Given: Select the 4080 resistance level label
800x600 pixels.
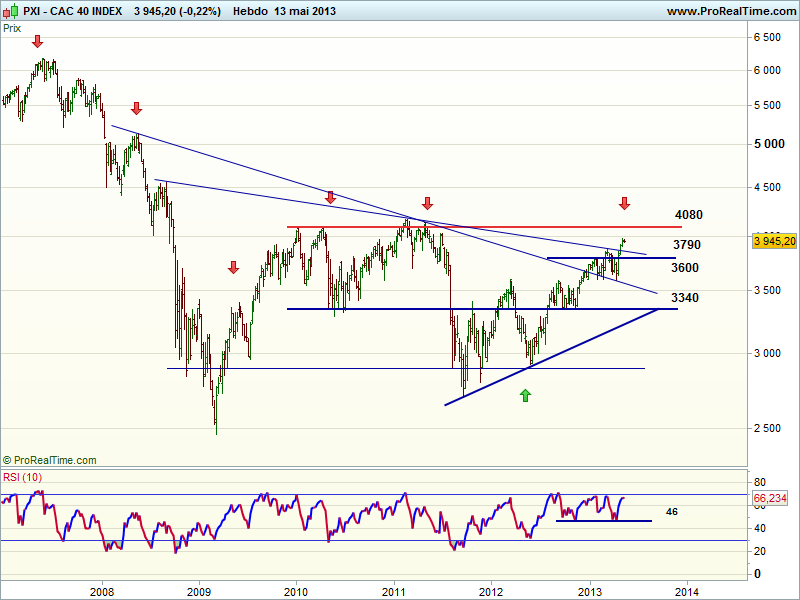Looking at the screenshot, I should click(x=688, y=215).
